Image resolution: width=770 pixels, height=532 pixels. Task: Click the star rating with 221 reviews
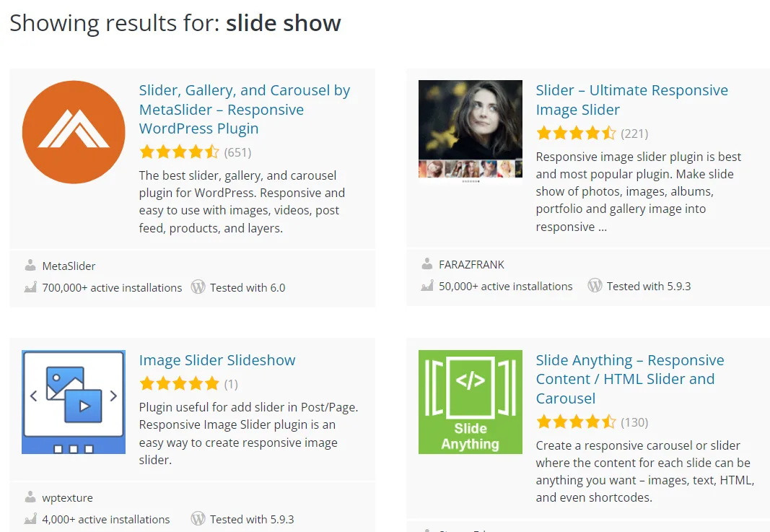(x=576, y=134)
